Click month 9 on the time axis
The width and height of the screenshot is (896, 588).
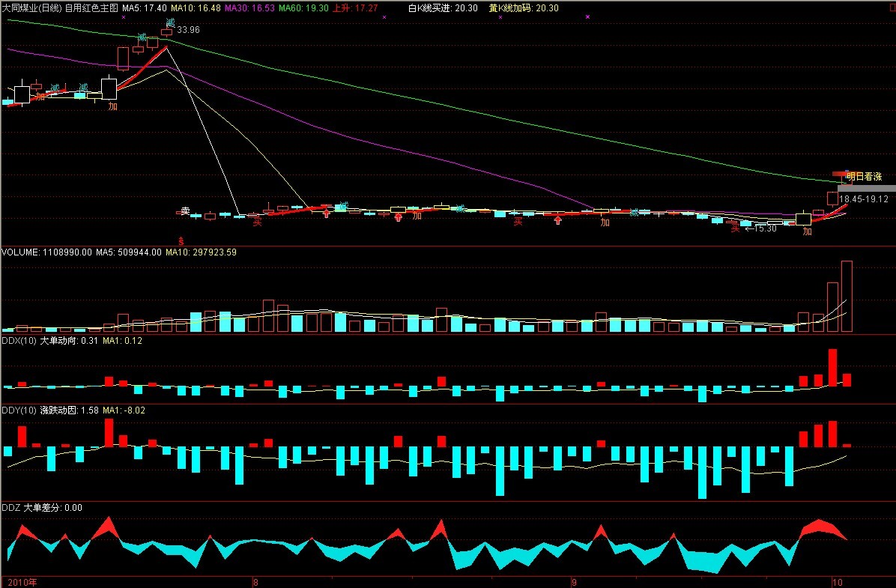coord(574,582)
